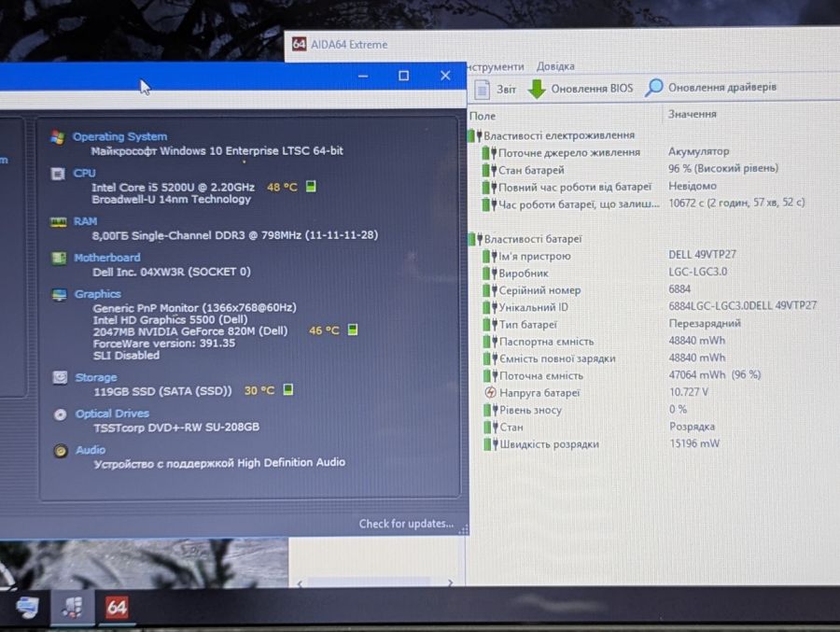Click the GPU 46 °C temperature indicator square
840x632 pixels.
click(x=353, y=330)
